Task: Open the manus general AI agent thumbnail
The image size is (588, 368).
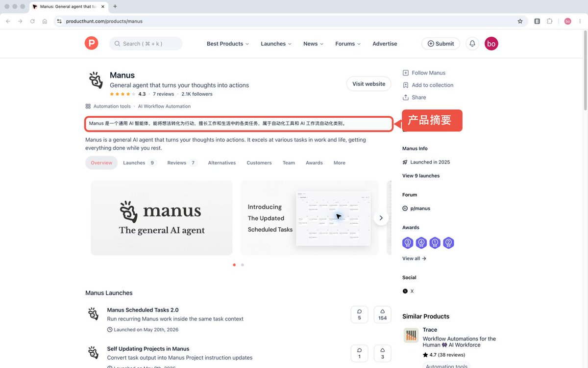Action: tap(162, 218)
